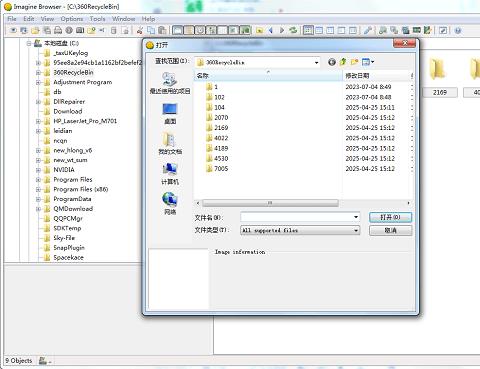
Task: Click the new folder icon with star
Action: click(91, 31)
